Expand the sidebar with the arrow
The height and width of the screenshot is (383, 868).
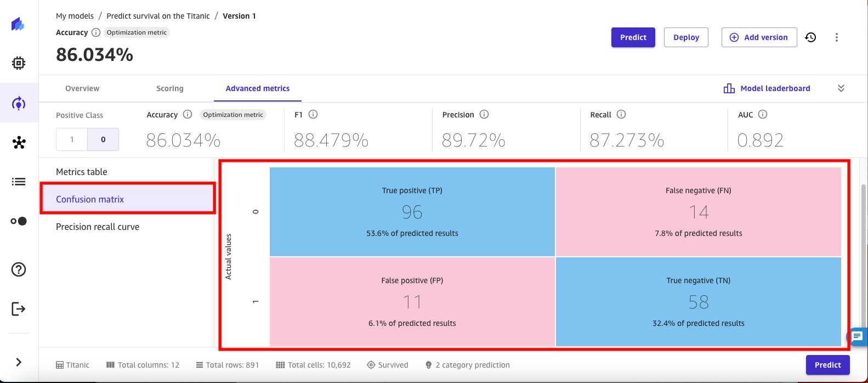click(x=19, y=362)
